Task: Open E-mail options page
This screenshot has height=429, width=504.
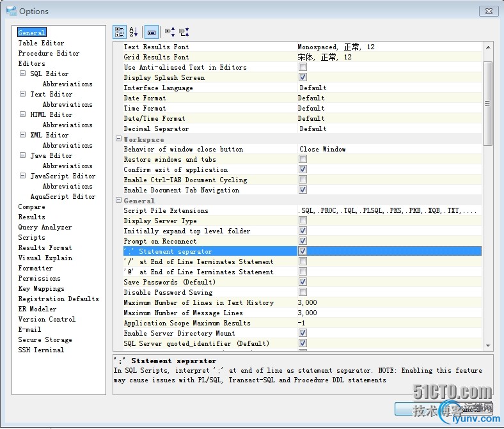Action: [x=29, y=329]
